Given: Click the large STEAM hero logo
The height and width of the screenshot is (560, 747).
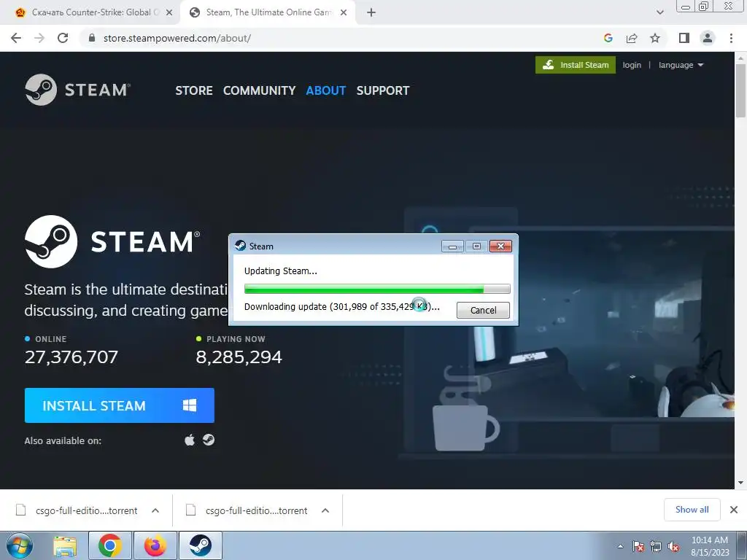Looking at the screenshot, I should tap(112, 241).
